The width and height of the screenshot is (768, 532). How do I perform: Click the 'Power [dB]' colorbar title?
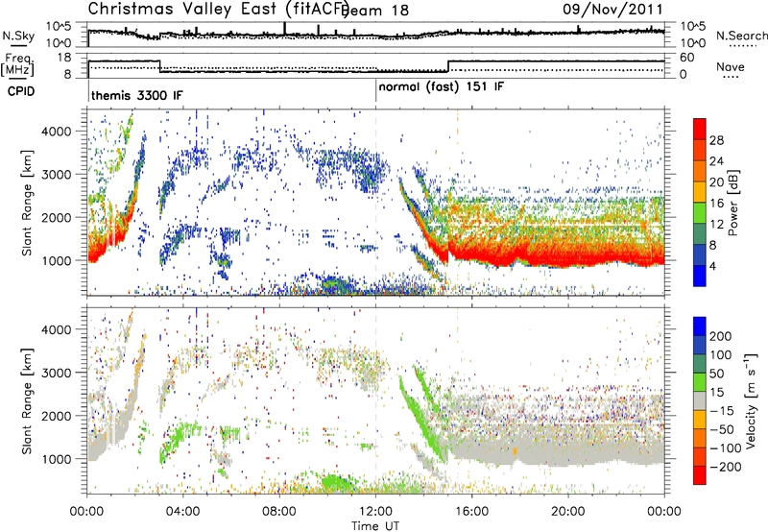click(732, 204)
